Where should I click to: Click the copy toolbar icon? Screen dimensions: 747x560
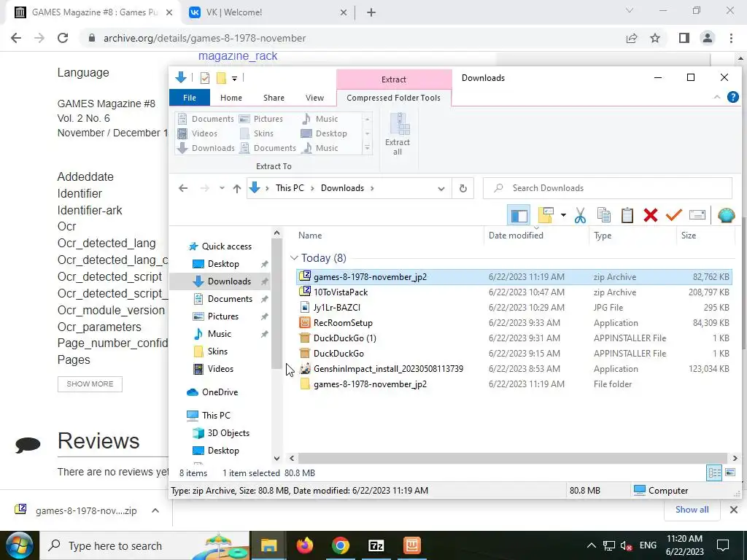(x=603, y=215)
